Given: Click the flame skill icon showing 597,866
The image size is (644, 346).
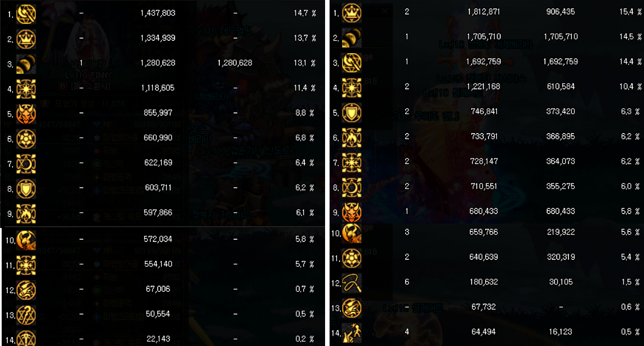Looking at the screenshot, I should 26,214.
